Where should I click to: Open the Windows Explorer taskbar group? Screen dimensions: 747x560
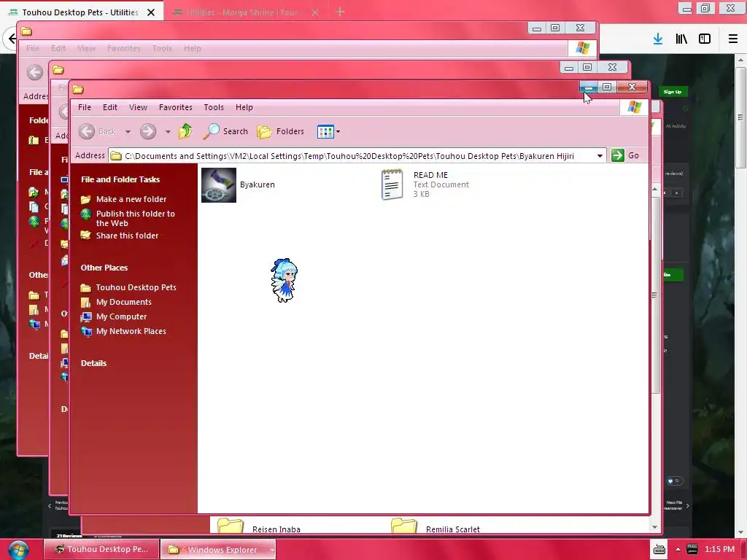point(217,550)
